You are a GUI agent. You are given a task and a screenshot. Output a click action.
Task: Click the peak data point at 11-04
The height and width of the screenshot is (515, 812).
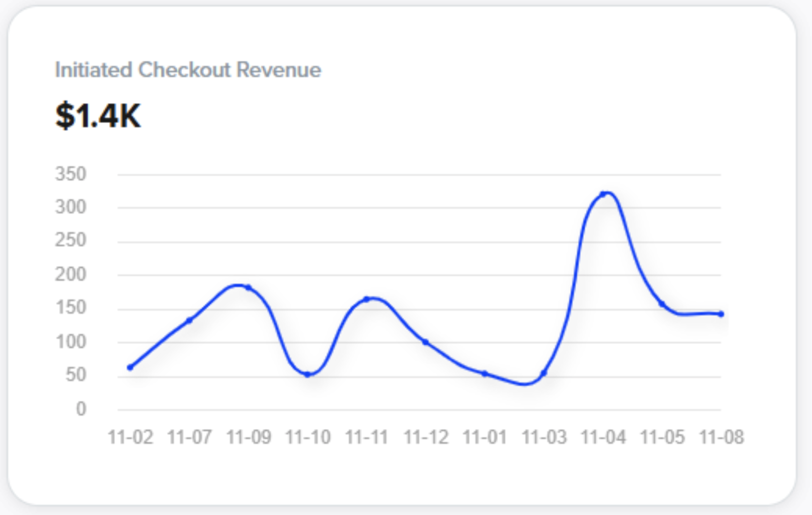[603, 194]
